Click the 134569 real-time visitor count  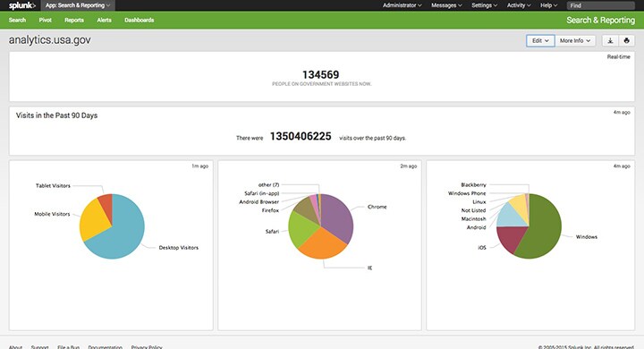point(321,75)
